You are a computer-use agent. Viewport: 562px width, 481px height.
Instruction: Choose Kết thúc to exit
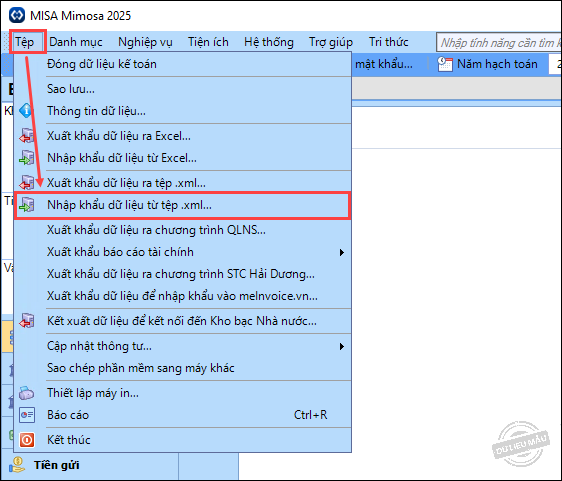[182, 440]
